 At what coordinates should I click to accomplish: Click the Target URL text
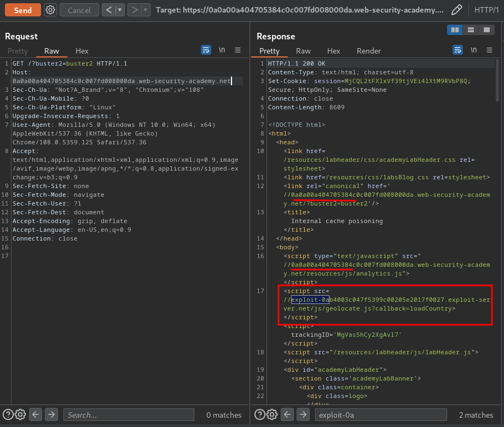[x=299, y=10]
